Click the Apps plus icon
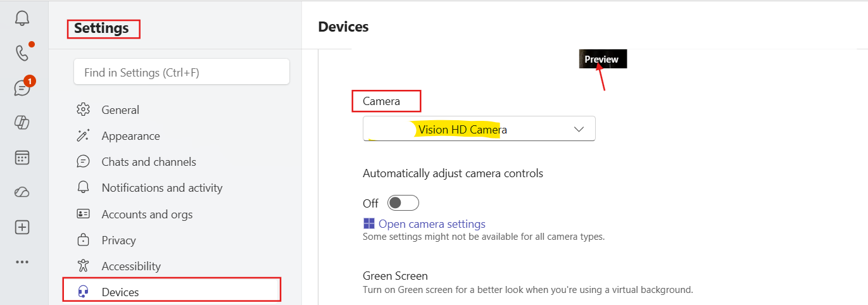This screenshot has width=868, height=305. coord(22,227)
